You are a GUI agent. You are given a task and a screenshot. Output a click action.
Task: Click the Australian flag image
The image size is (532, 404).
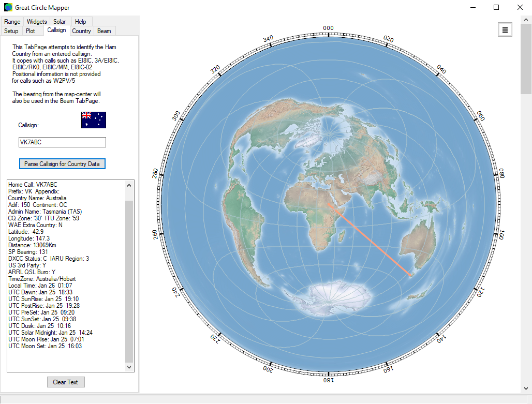[94, 119]
